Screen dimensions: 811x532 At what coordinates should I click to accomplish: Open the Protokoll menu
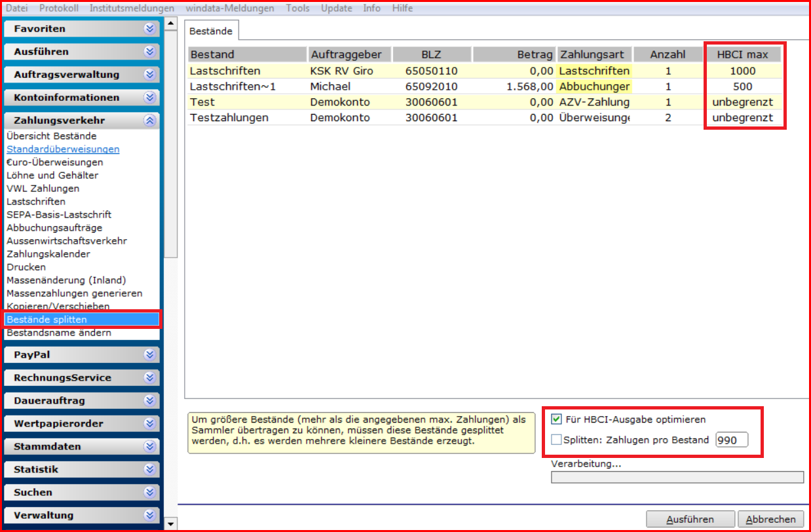pos(58,9)
